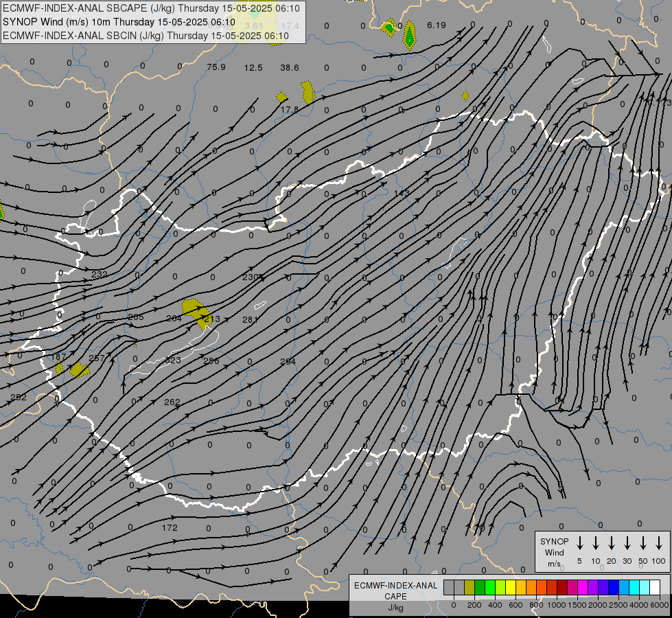Click the 281 value on the map
The image size is (672, 618).
coord(250,319)
